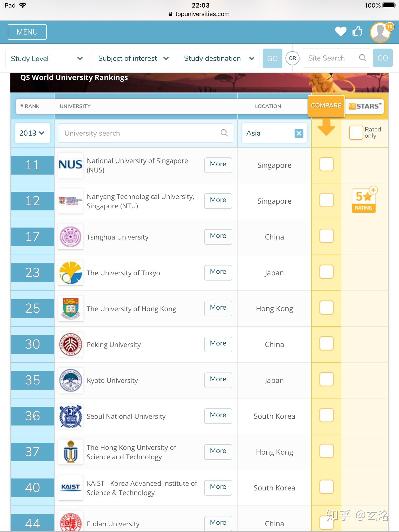Viewport: 399px width, 532px height.
Task: Focus the Site Search input field
Action: coord(336,58)
